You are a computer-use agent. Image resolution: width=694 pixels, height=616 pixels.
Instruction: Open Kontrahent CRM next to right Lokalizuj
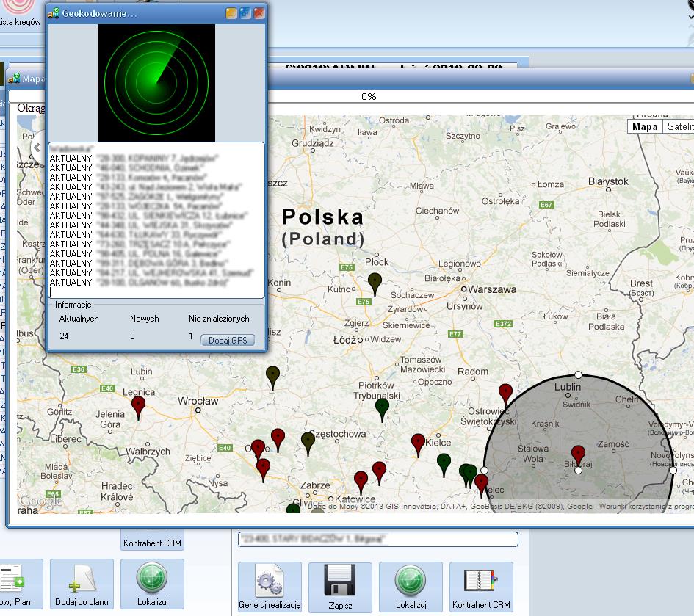(481, 587)
